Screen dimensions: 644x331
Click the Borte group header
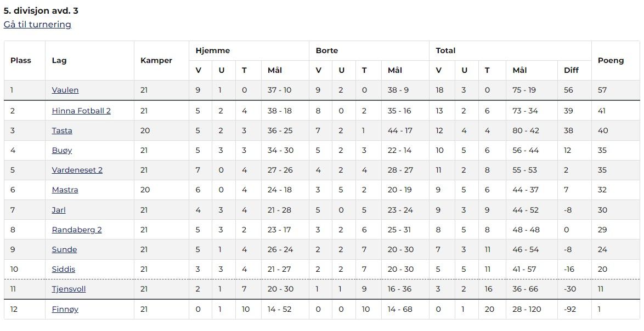coord(327,50)
